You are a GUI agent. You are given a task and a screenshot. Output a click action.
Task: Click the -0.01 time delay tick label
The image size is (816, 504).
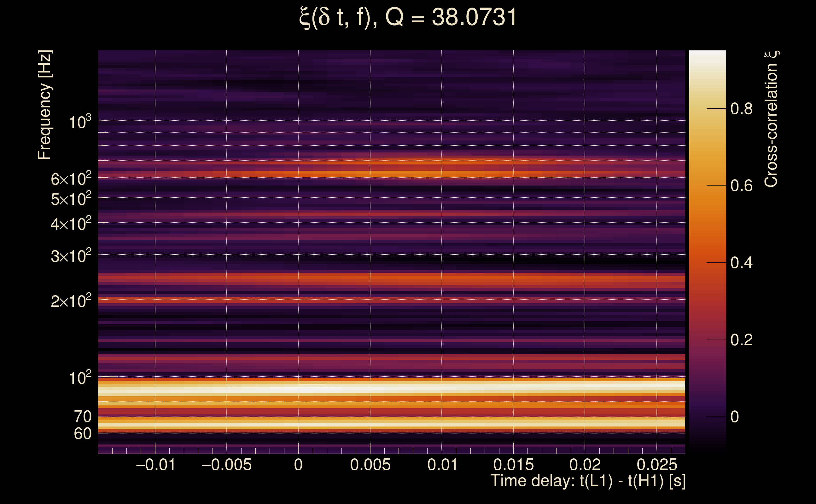(155, 465)
